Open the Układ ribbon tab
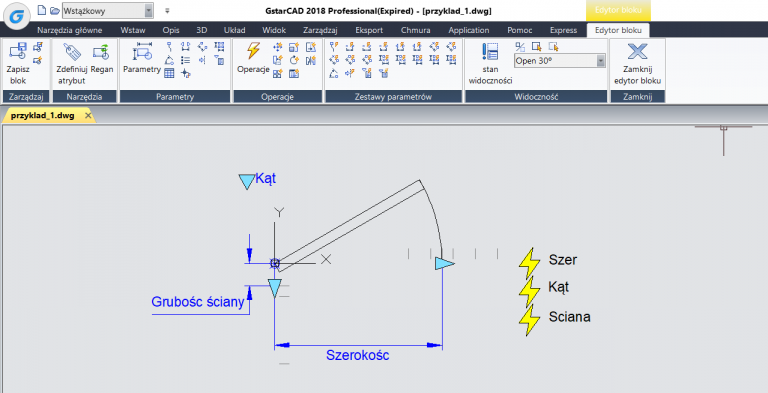 coord(234,30)
